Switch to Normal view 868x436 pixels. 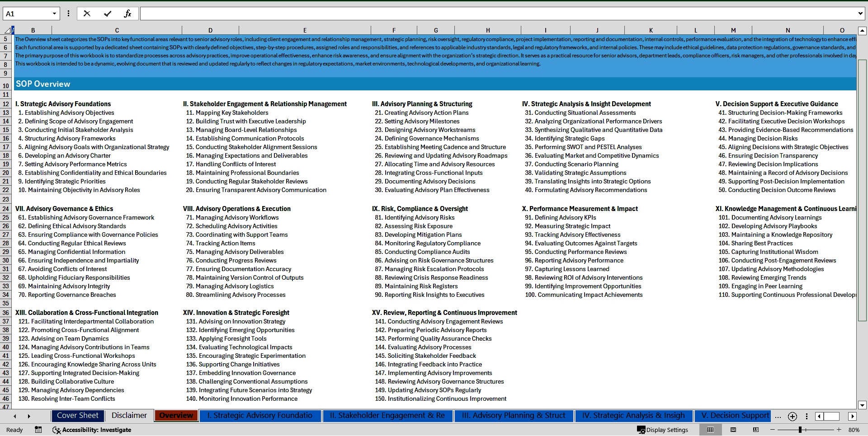coord(710,430)
